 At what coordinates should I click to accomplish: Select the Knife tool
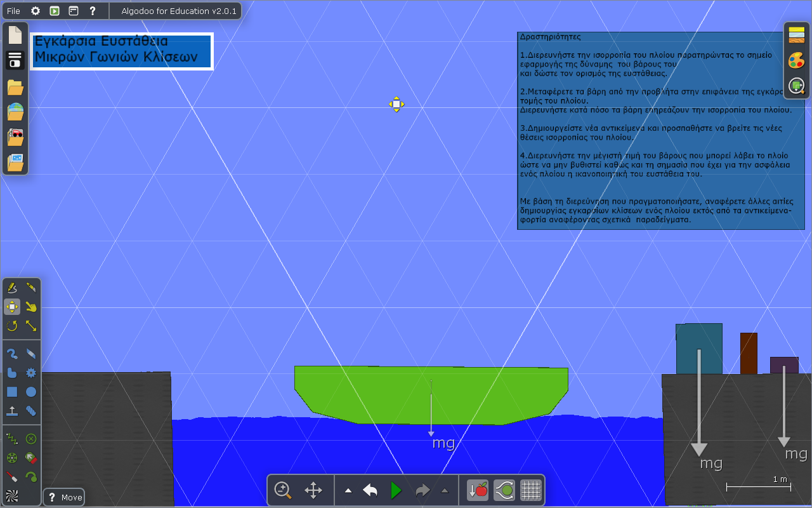[x=31, y=288]
